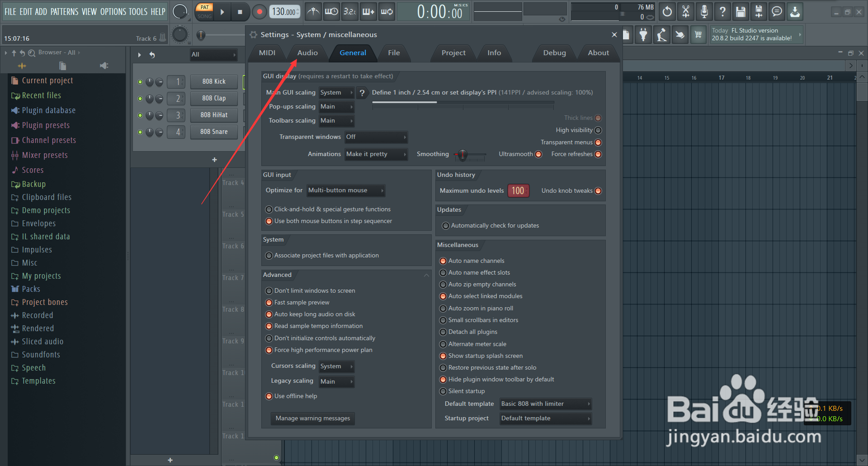
Task: Switch to the MIDI settings tab
Action: [267, 53]
